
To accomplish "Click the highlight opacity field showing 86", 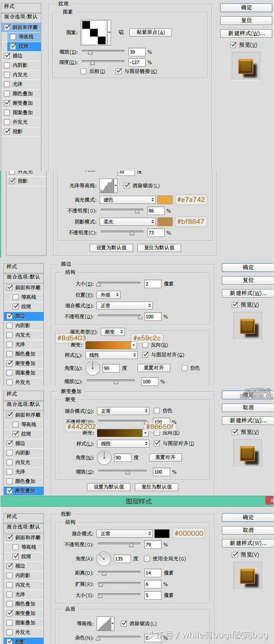I will [156, 211].
